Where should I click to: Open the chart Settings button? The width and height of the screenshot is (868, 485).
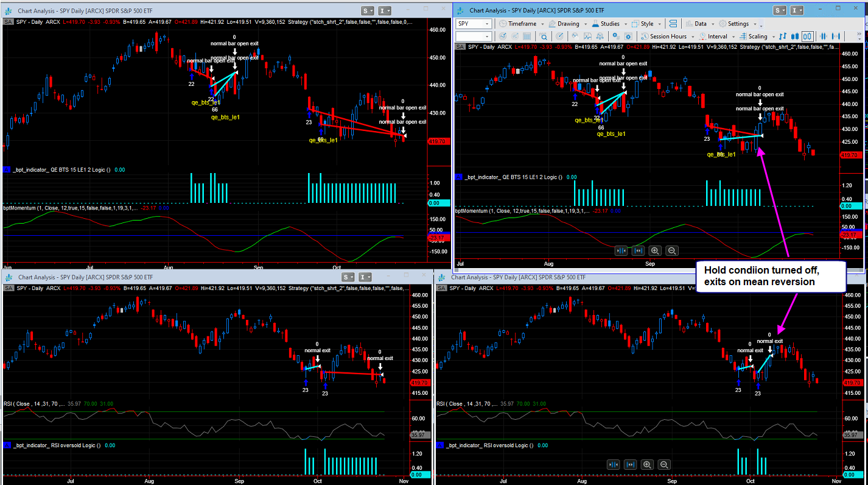click(738, 24)
